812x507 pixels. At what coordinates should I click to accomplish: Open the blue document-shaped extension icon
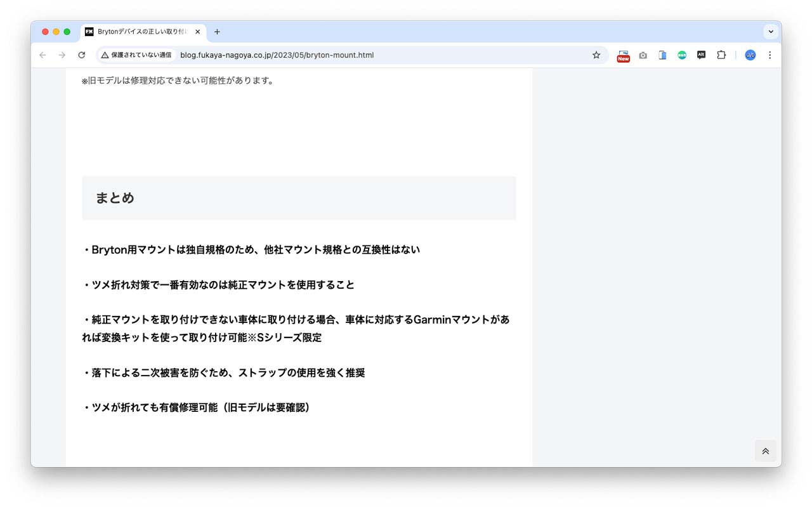coord(662,55)
